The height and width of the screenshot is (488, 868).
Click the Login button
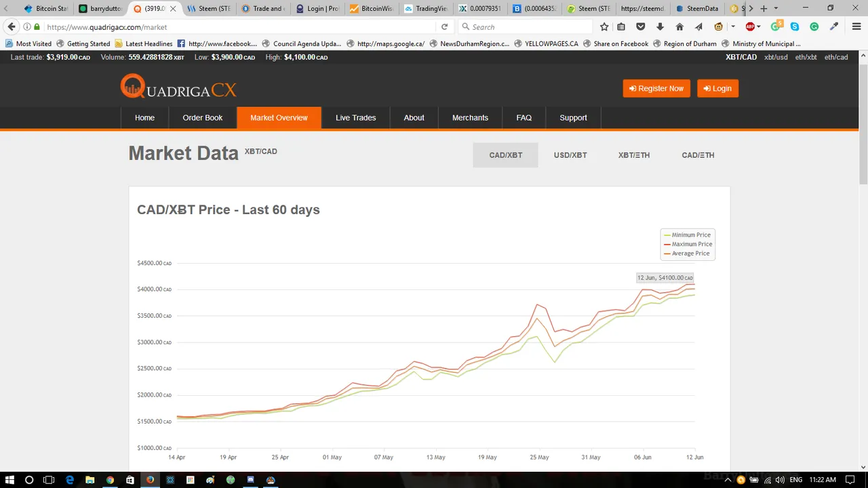tap(717, 89)
